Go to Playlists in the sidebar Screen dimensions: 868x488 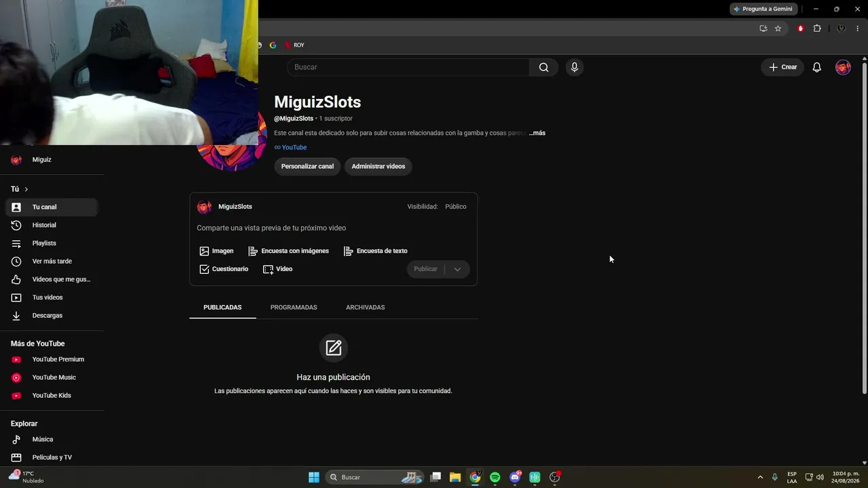(x=52, y=243)
